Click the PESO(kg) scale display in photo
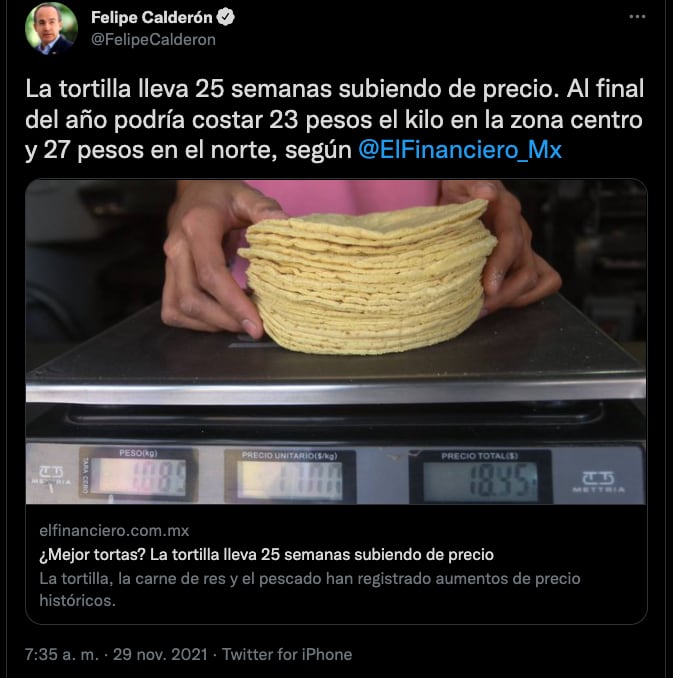673x678 pixels. [x=139, y=476]
